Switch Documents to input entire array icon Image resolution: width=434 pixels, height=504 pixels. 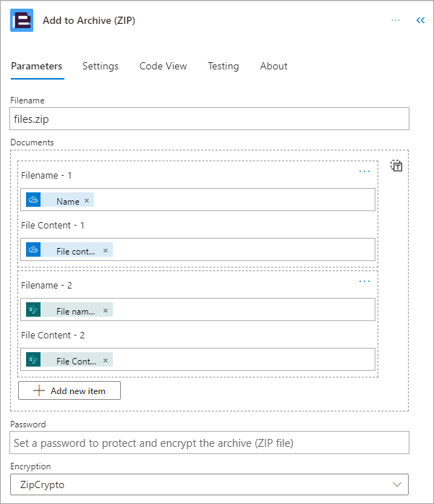pos(396,166)
